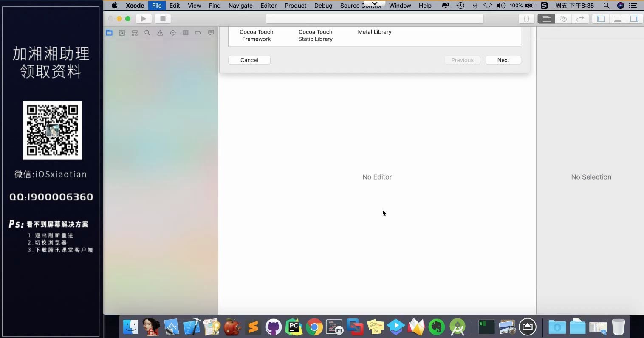
Task: Open Stickies from the Dock
Action: 376,327
